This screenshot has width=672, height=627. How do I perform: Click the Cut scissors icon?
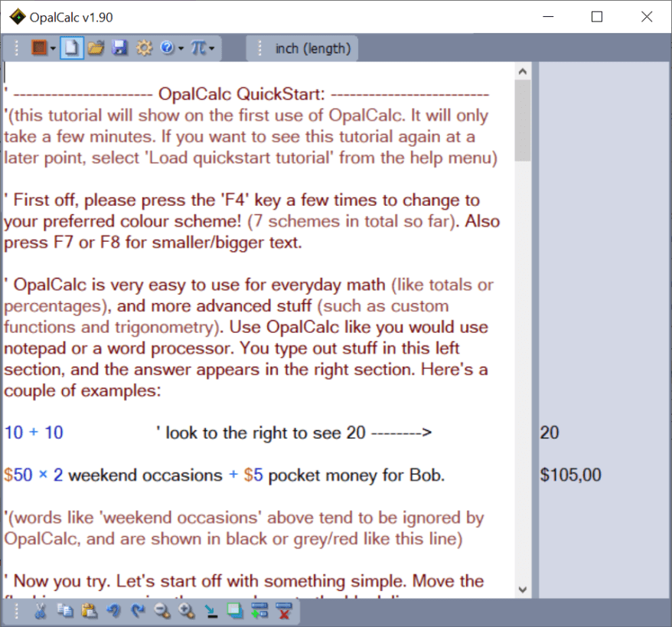[x=41, y=611]
